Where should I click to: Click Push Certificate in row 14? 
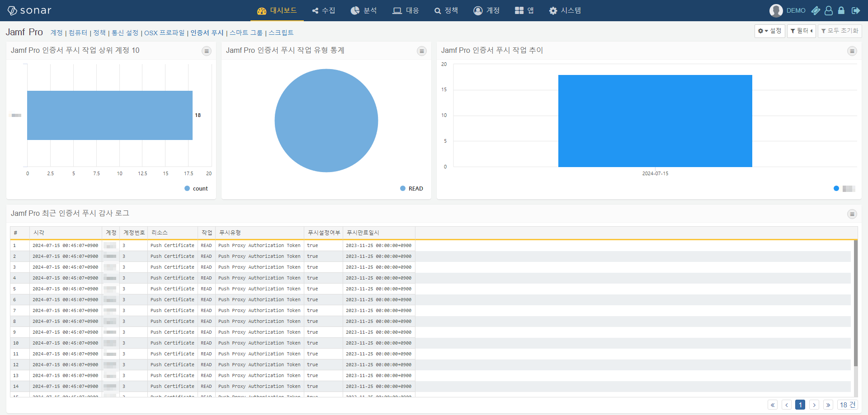[172, 387]
